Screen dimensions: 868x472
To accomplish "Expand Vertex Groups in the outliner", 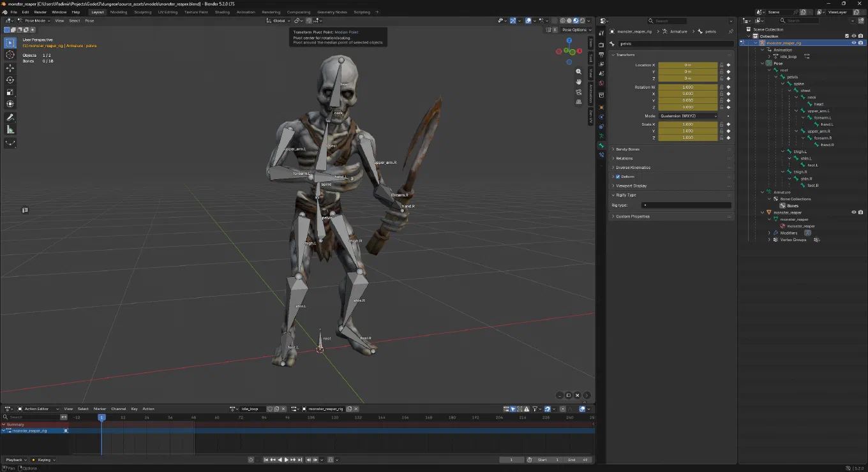I will (x=770, y=240).
